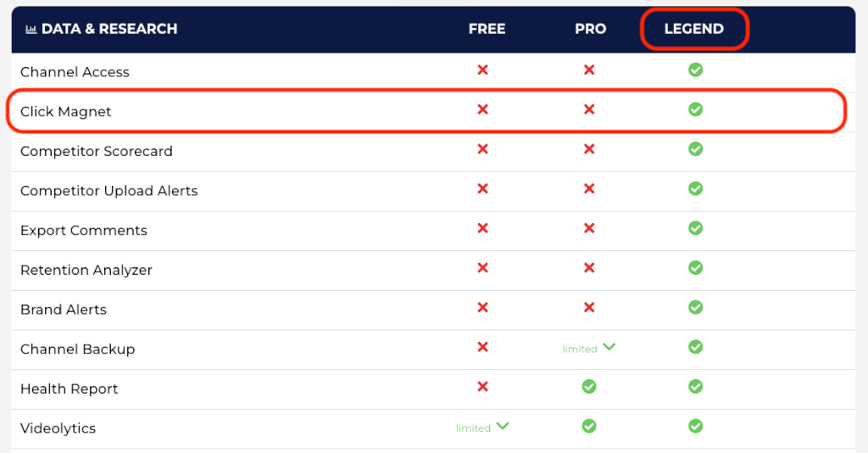Expand the limited chevron in Channel Backup Pro
Screen dimensions: 868x453
pyautogui.click(x=609, y=347)
